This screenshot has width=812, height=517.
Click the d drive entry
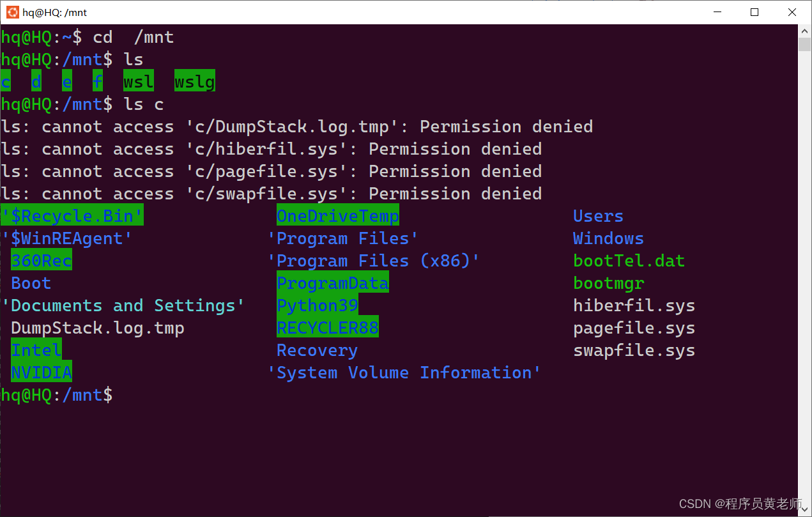pyautogui.click(x=36, y=81)
